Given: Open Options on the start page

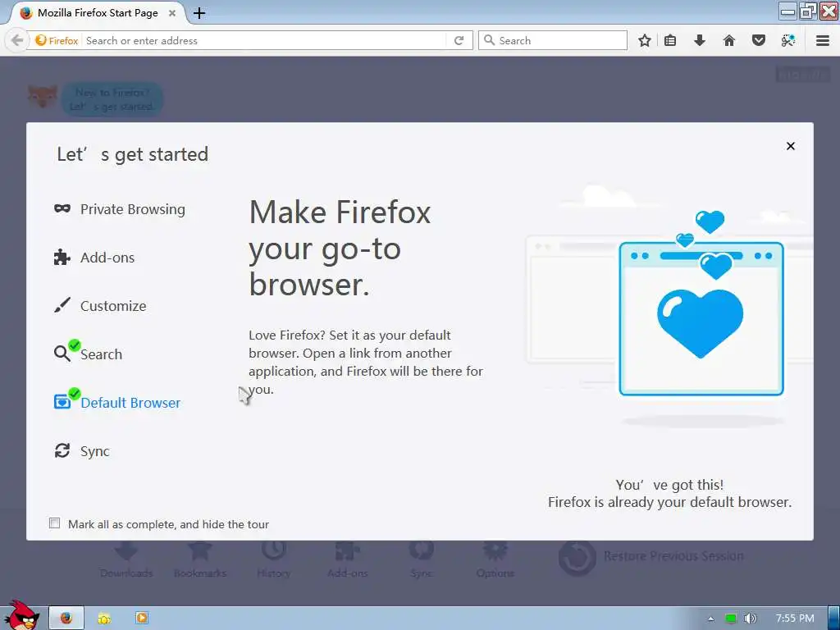Looking at the screenshot, I should point(495,559).
